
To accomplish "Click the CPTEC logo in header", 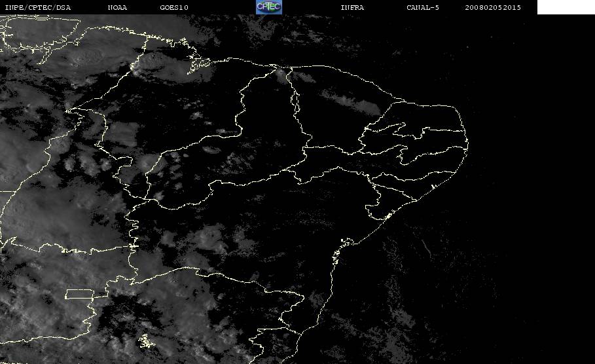I will pos(268,7).
